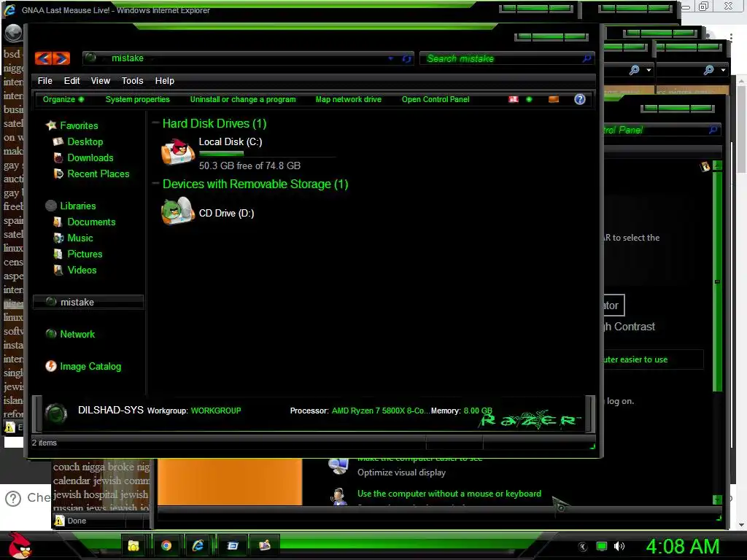The width and height of the screenshot is (747, 560).
Task: Open the Music library
Action: [80, 238]
